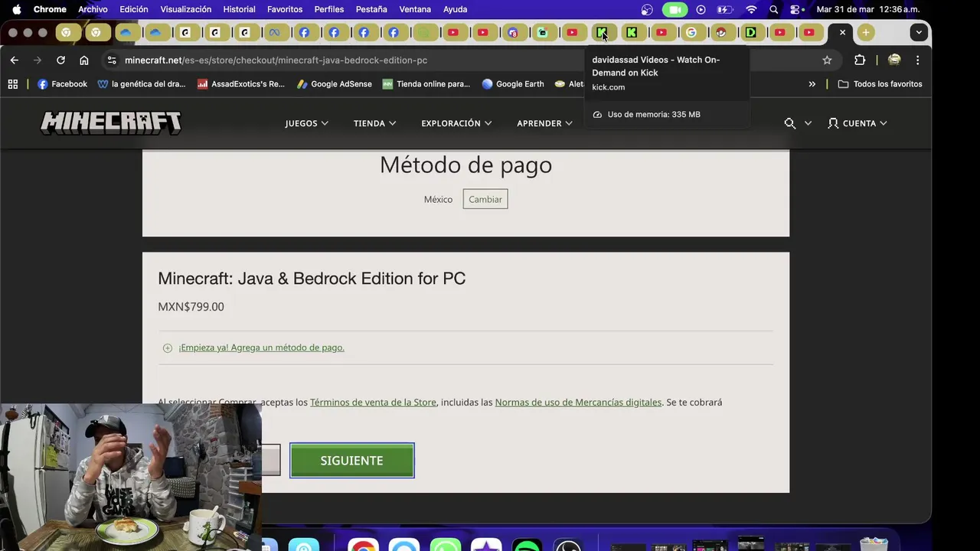Open the Tienda online para... bookmark
980x551 pixels.
pyautogui.click(x=426, y=84)
